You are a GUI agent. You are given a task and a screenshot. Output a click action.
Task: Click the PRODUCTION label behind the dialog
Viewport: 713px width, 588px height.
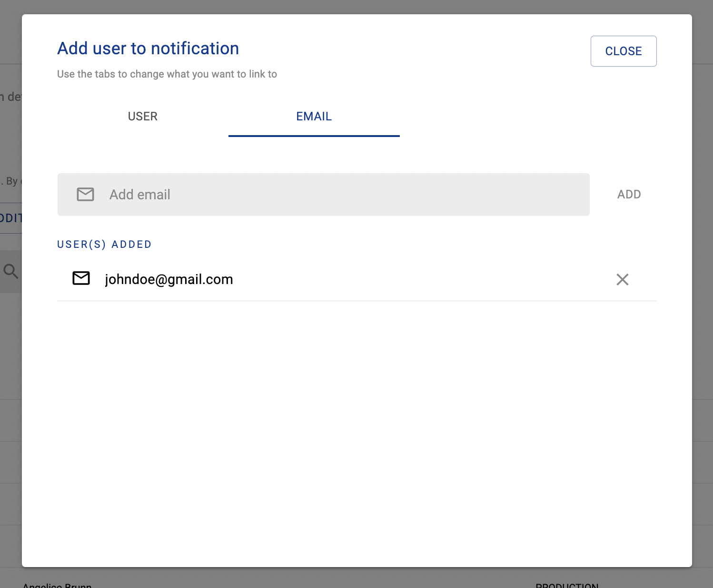566,585
